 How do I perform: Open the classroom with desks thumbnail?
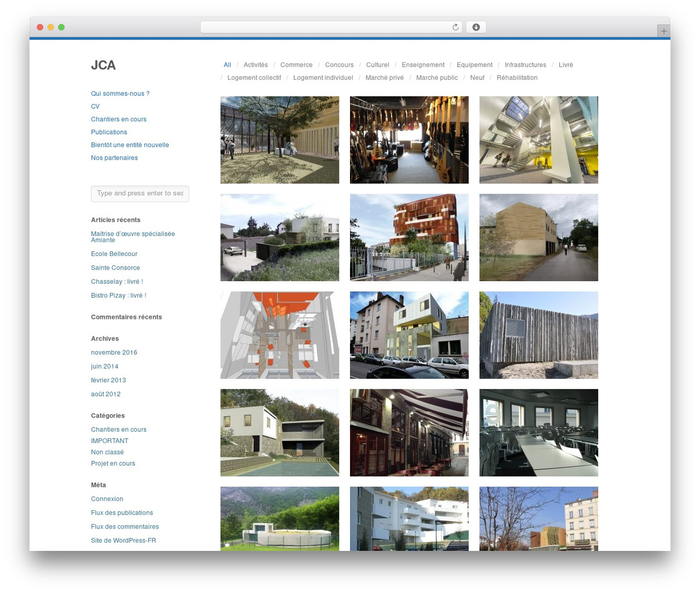[x=539, y=433]
